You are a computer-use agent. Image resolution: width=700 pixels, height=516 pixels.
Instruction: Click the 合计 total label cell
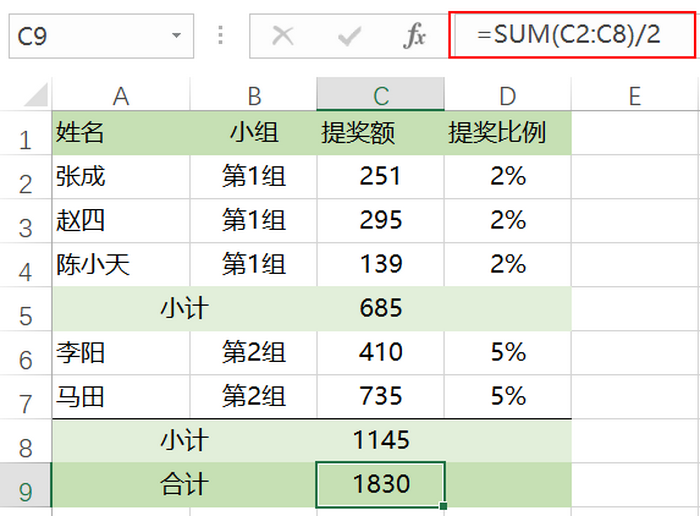pyautogui.click(x=184, y=485)
